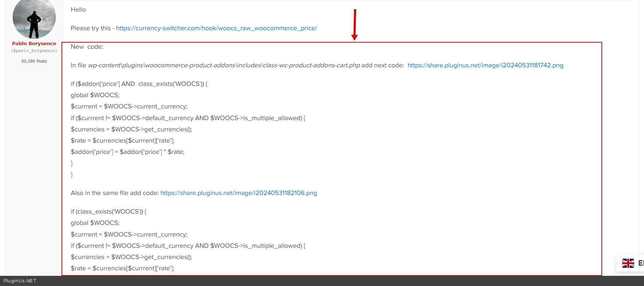Viewport: 644px width, 286px height.
Task: Click the "New code:" heading text
Action: pos(87,47)
